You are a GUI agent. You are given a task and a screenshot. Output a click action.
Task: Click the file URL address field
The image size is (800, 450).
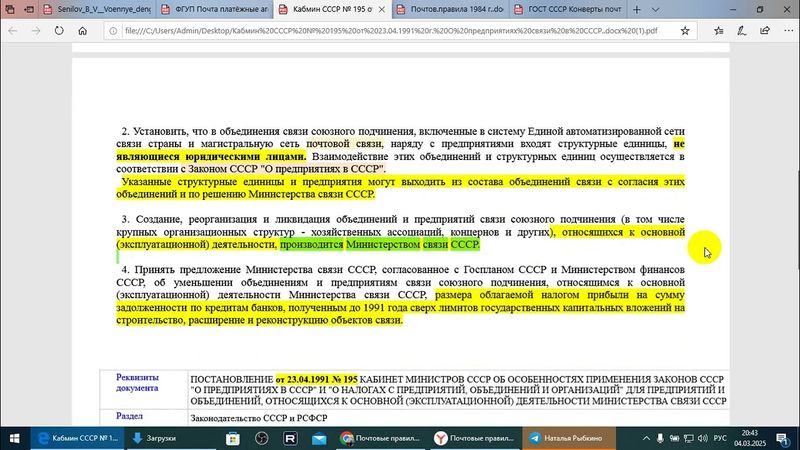[391, 31]
